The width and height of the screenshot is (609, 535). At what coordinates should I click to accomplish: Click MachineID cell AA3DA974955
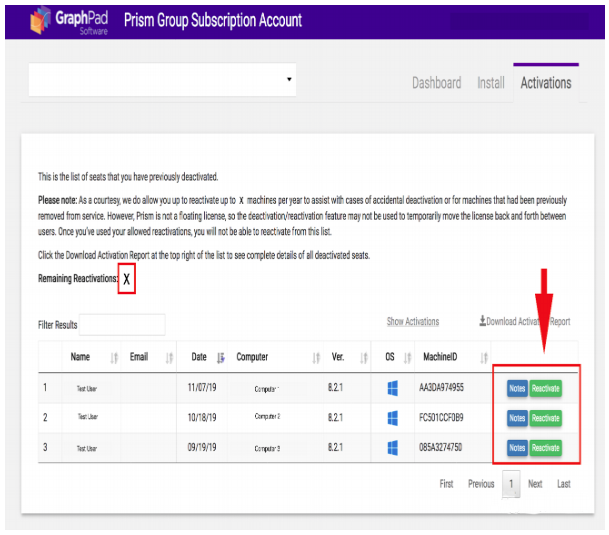click(441, 387)
